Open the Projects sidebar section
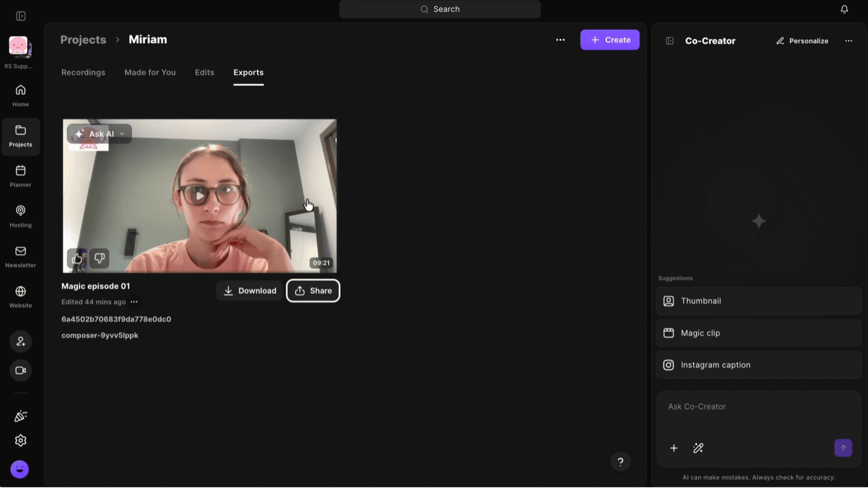The image size is (868, 488). (21, 136)
